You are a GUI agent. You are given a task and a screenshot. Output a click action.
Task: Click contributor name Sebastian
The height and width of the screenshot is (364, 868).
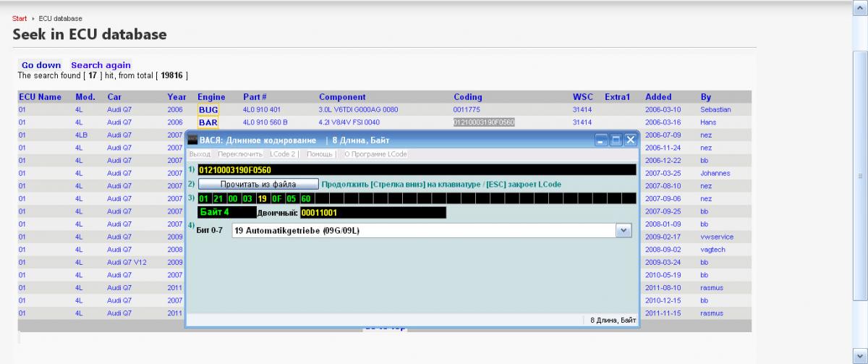pyautogui.click(x=715, y=109)
